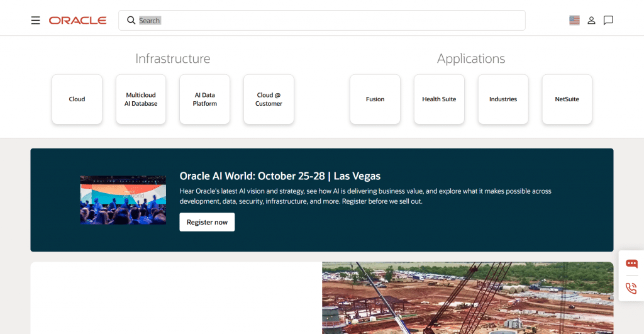Click the 'Hear Oracle's latest AI vision' description

click(365, 196)
